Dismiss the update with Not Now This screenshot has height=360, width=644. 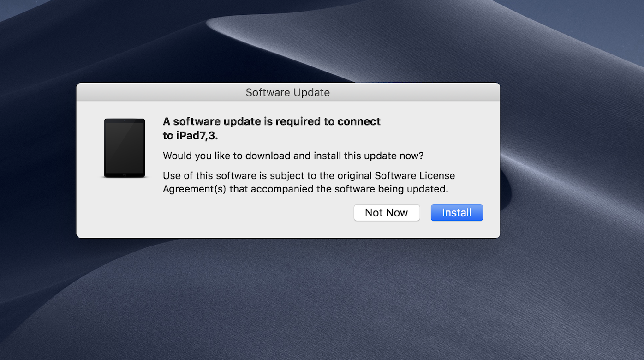pos(387,213)
